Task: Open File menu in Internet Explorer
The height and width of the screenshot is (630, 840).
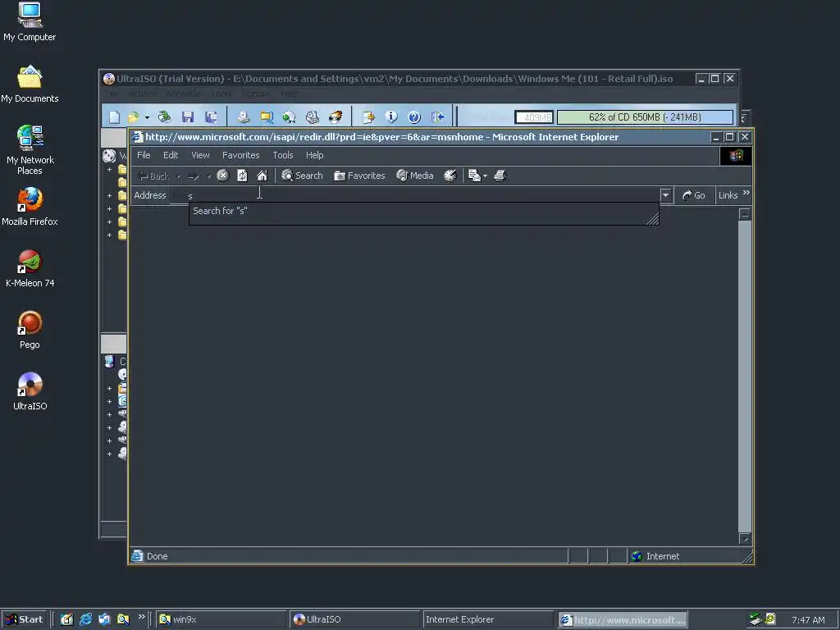Action: pyautogui.click(x=144, y=155)
